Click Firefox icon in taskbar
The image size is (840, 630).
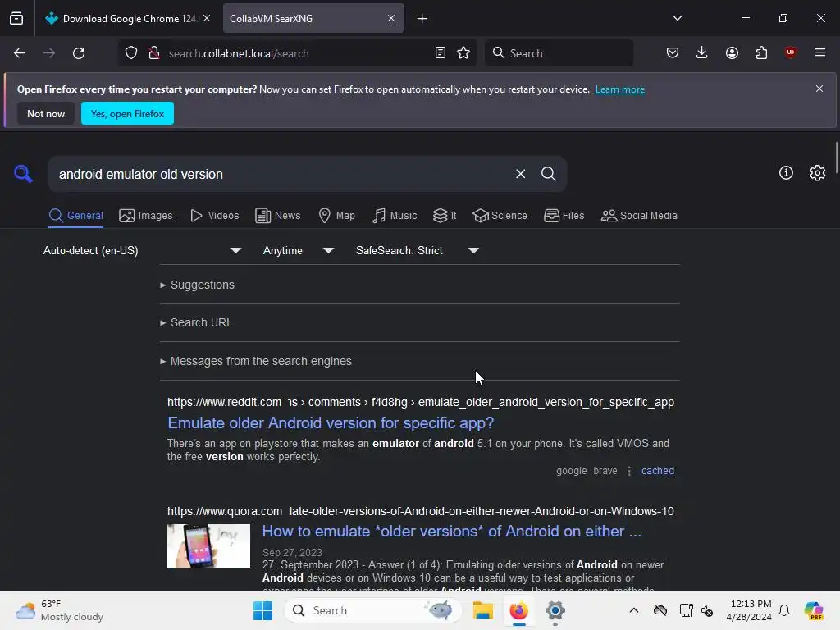point(518,610)
